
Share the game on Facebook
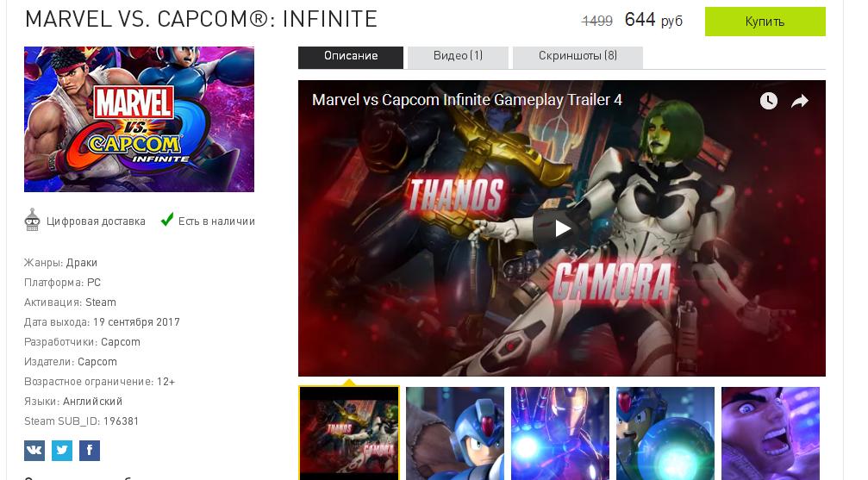90,450
